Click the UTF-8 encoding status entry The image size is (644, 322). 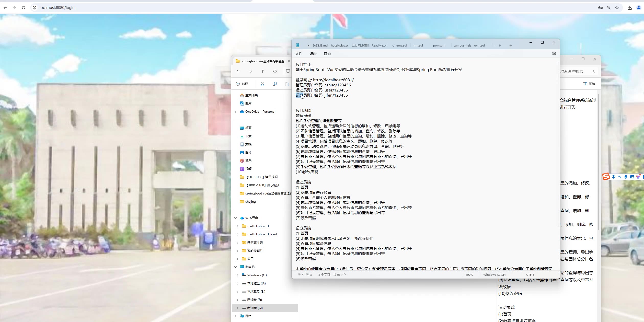pyautogui.click(x=530, y=275)
